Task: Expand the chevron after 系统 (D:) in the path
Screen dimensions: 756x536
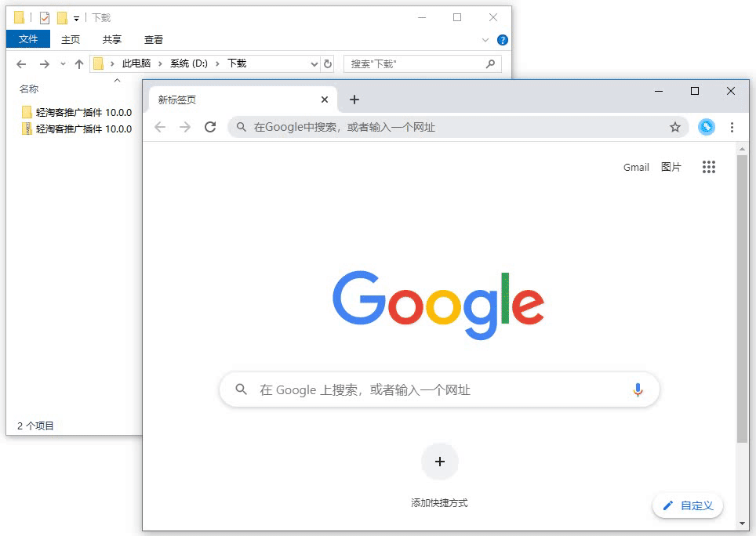Action: point(217,63)
